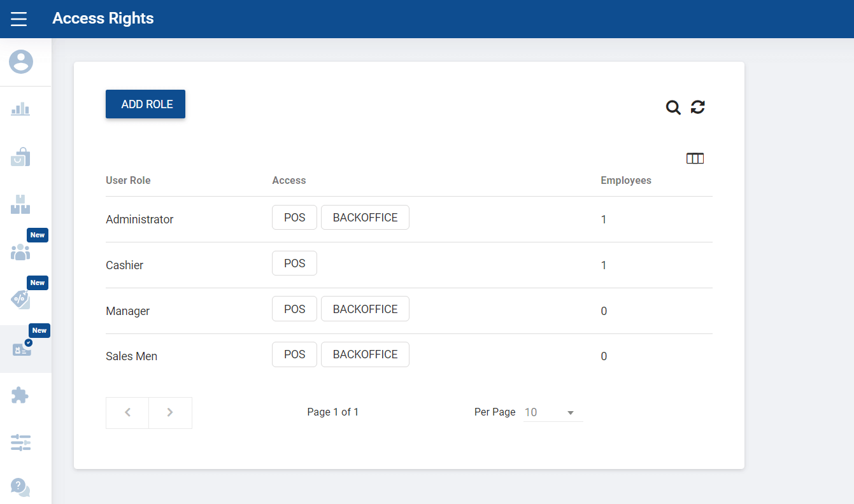Open the Per Page dropdown
The width and height of the screenshot is (854, 504).
click(553, 412)
